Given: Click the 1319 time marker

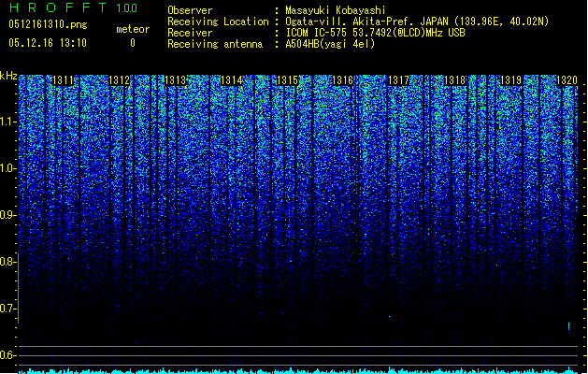Looking at the screenshot, I should [511, 80].
